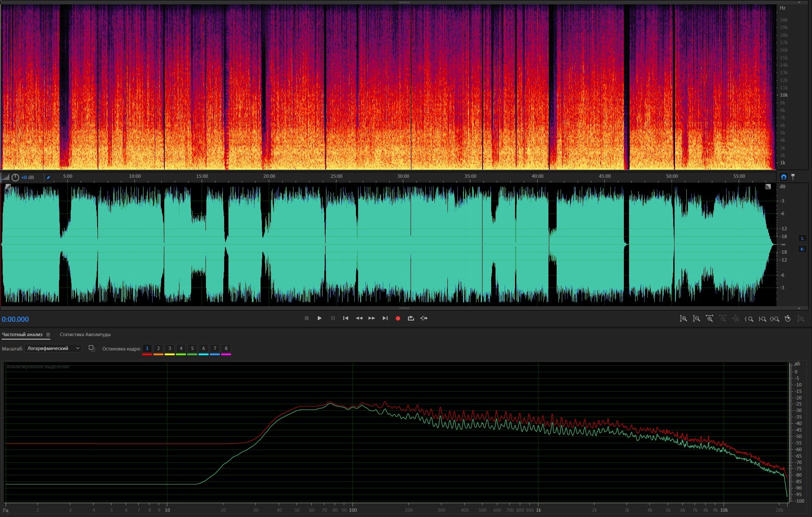Switch to the Частотный анализ tab
This screenshot has height=517, width=812.
click(22, 334)
